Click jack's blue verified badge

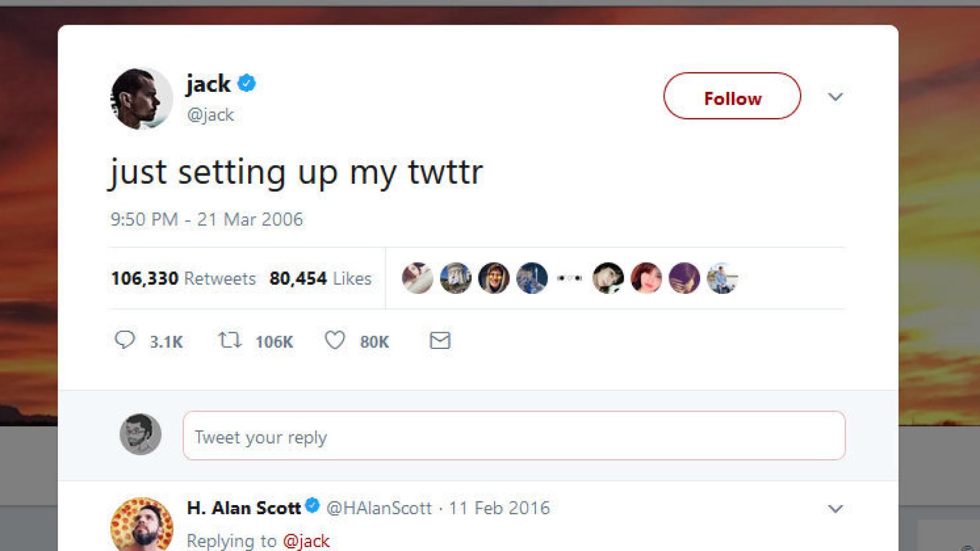[247, 83]
